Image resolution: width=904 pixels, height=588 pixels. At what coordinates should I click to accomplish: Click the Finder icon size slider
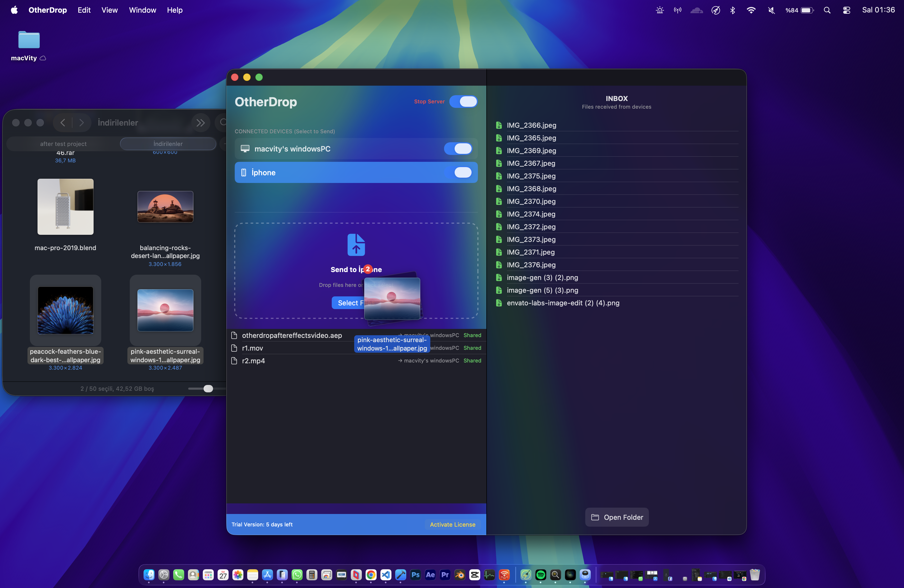pyautogui.click(x=208, y=388)
